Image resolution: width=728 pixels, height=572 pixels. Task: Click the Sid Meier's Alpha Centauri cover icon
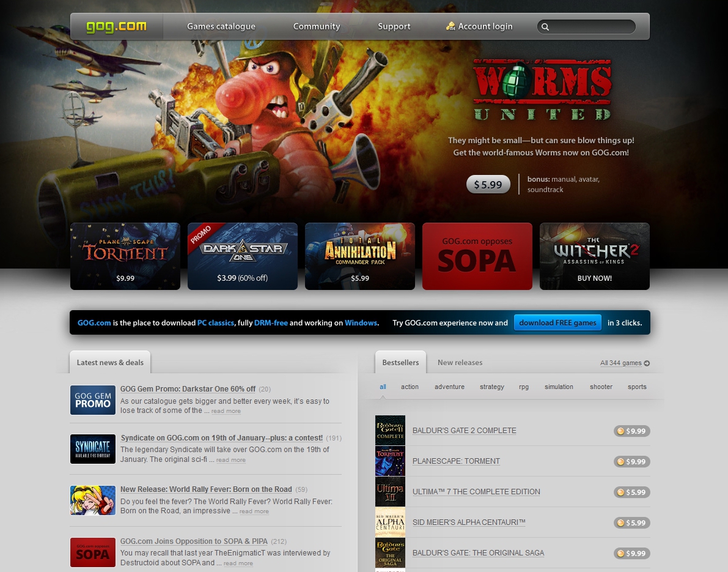(390, 522)
